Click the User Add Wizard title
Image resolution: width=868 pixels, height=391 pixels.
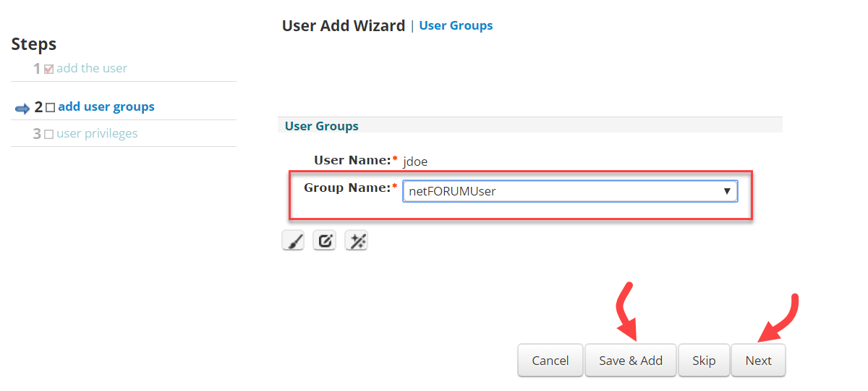point(344,25)
